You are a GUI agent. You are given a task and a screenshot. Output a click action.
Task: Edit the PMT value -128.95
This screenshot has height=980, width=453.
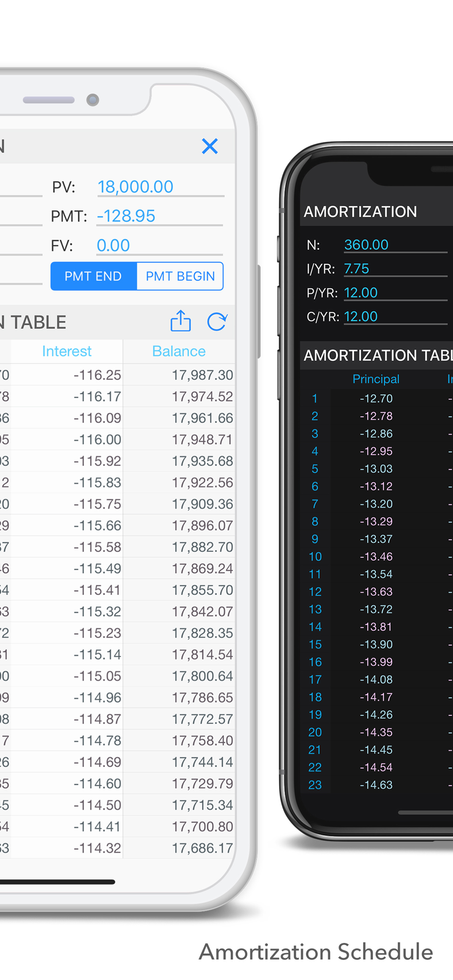tap(159, 216)
